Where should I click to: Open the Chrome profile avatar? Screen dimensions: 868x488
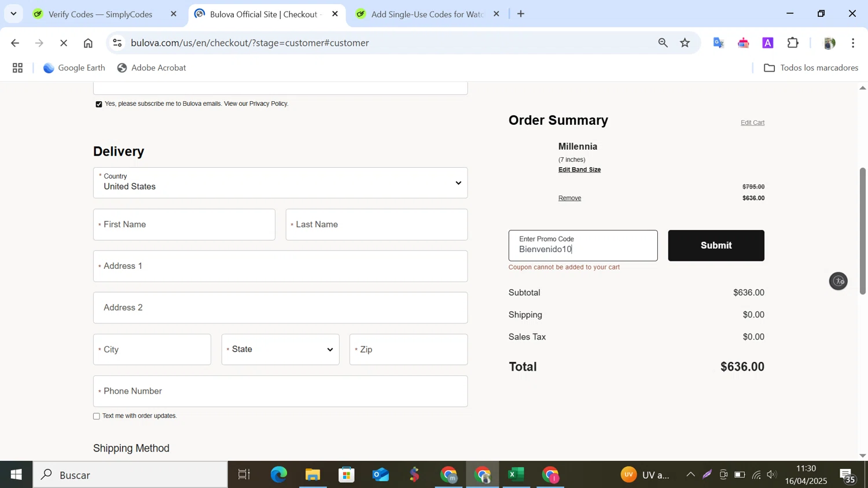pyautogui.click(x=829, y=43)
